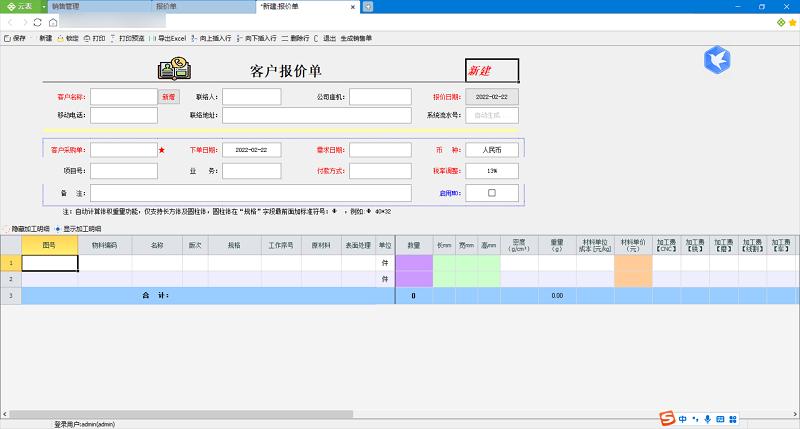Click the blue bird logo icon
This screenshot has width=800, height=429.
pos(717,60)
